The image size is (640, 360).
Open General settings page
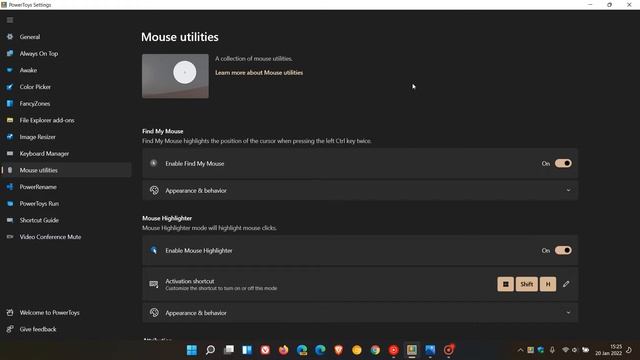30,37
